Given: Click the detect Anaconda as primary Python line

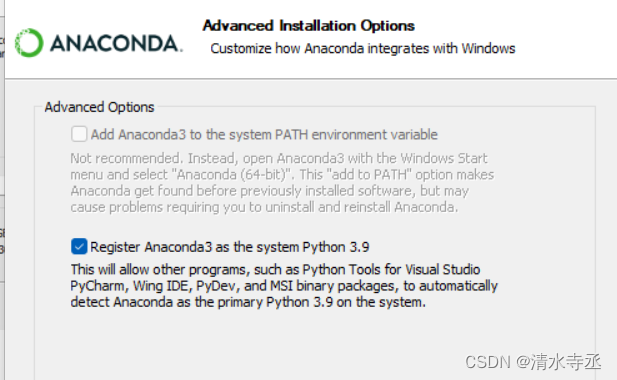Looking at the screenshot, I should point(248,302).
